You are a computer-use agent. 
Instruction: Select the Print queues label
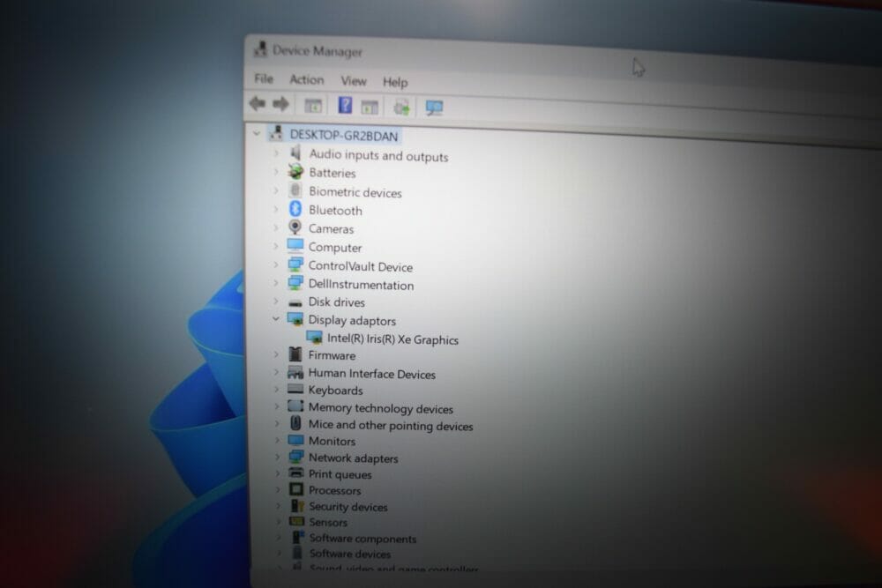(x=340, y=474)
